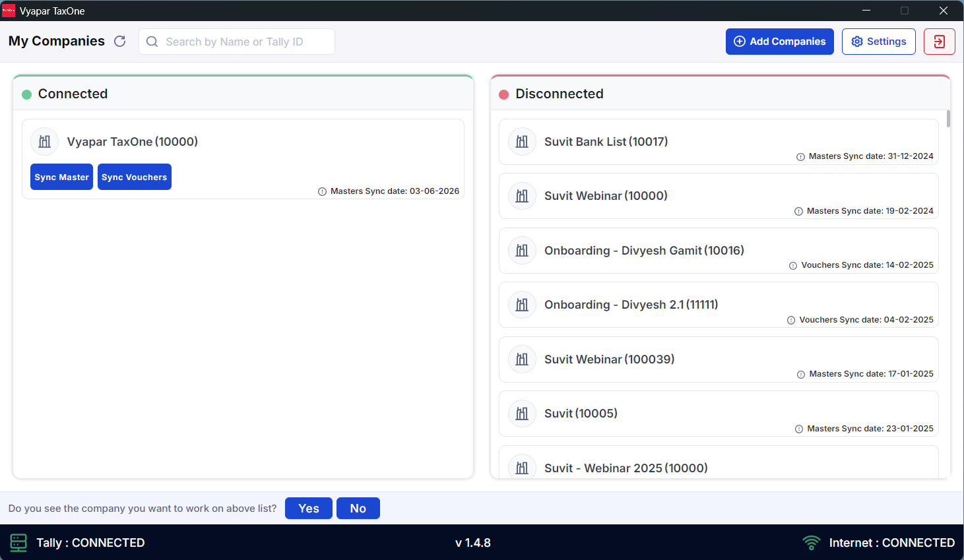Click info icon beside Vouchers Sync date 04-02-2025

(791, 320)
